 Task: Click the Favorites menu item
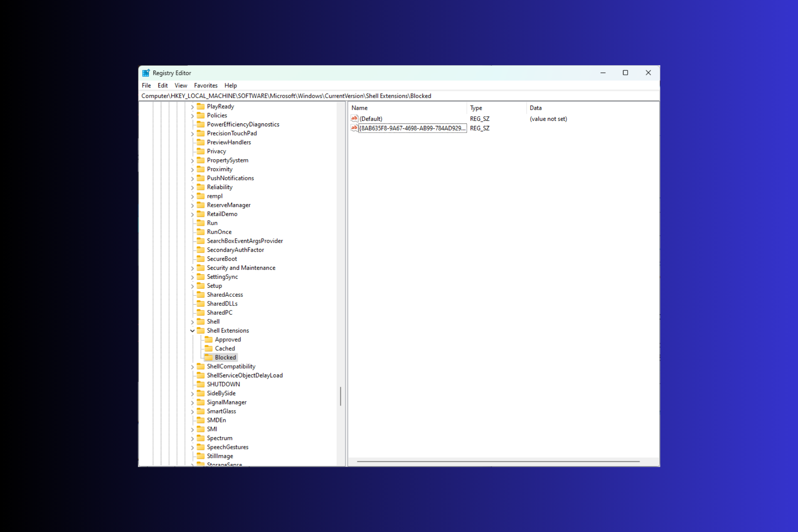pyautogui.click(x=206, y=85)
